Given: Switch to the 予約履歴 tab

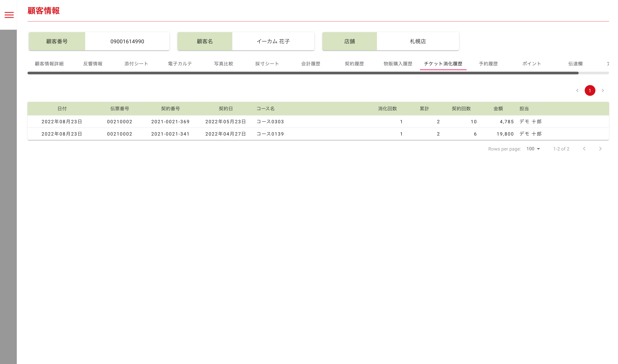Looking at the screenshot, I should [488, 64].
